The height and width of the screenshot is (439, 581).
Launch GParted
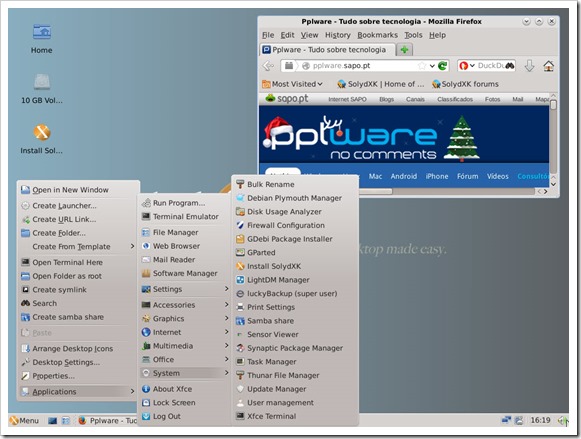click(295, 253)
